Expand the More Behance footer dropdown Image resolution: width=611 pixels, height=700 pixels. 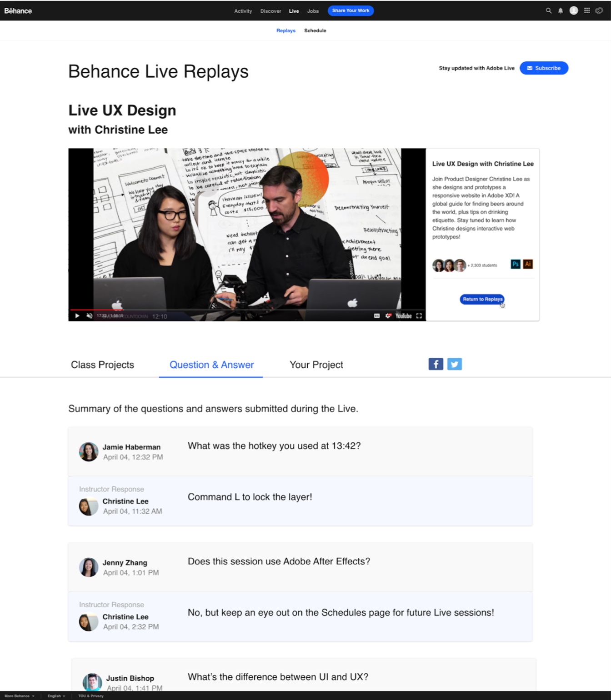click(20, 696)
